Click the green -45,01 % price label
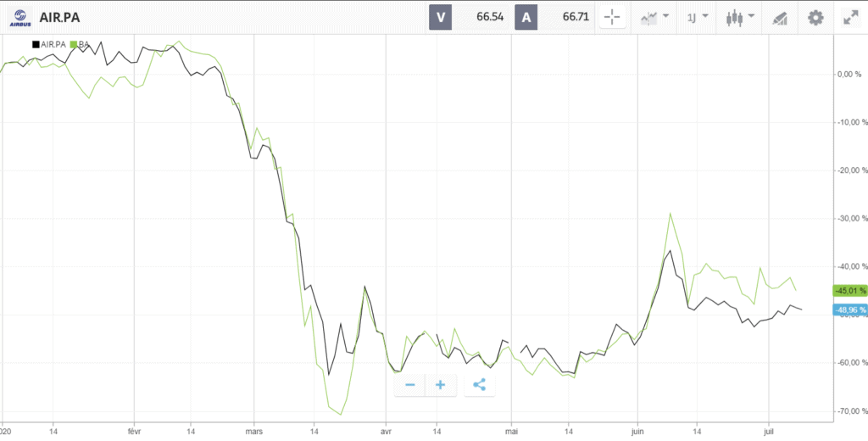868x441 pixels. click(850, 290)
